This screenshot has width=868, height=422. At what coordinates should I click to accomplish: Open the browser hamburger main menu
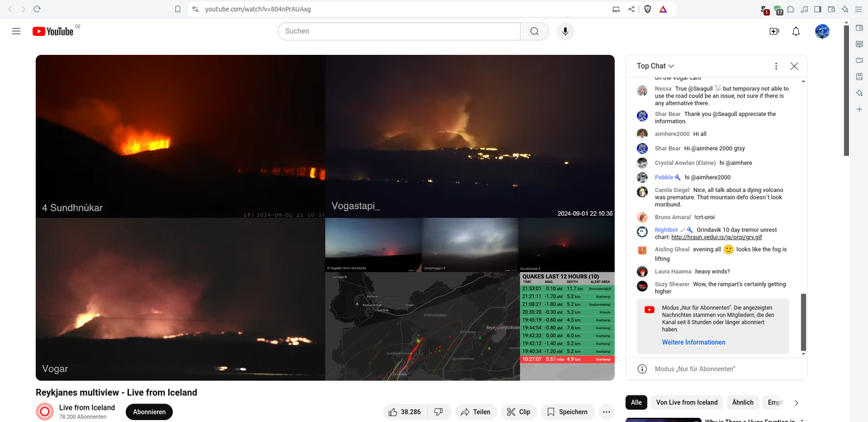point(859,9)
